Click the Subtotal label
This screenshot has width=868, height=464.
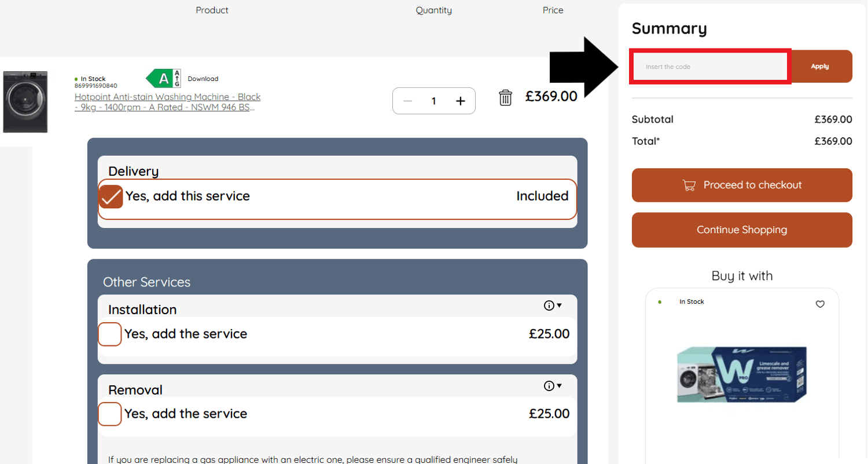click(x=653, y=120)
